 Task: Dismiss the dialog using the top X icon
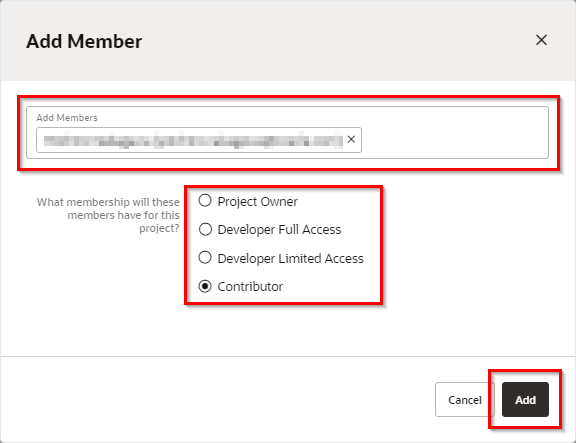click(x=541, y=40)
